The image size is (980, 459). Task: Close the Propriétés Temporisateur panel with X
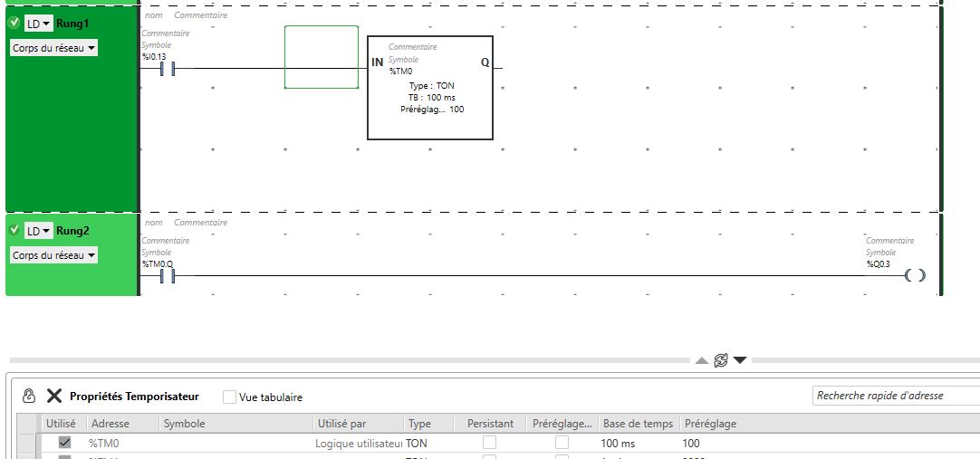54,397
